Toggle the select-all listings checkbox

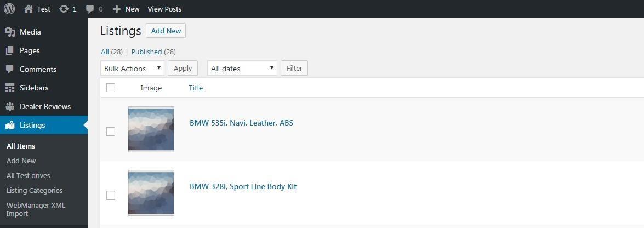coord(111,88)
